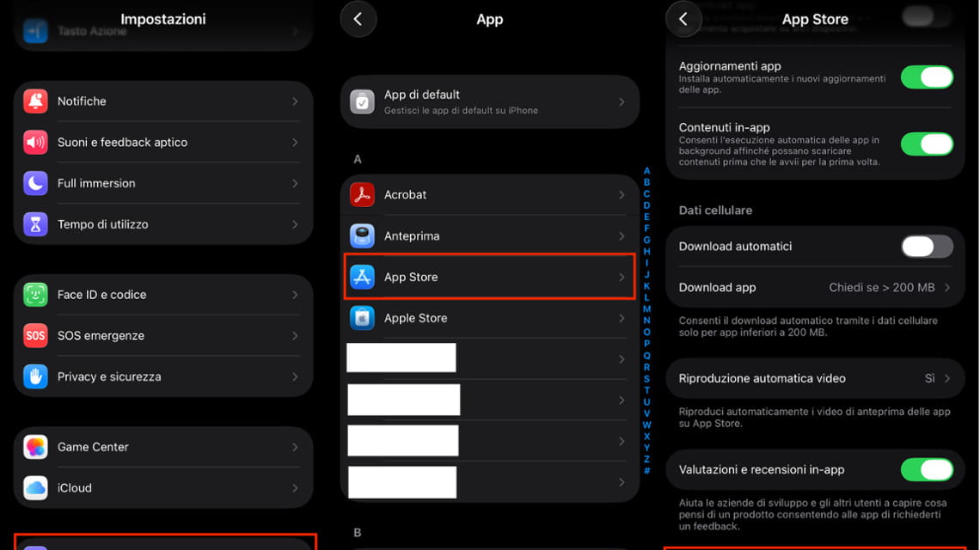
Task: Tap the Notifiche bell icon
Action: click(35, 101)
